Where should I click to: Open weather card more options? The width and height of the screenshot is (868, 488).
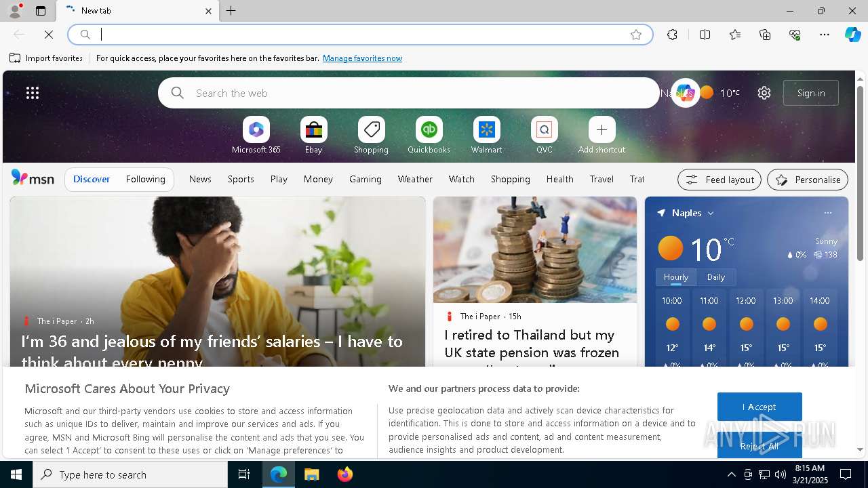(x=828, y=213)
